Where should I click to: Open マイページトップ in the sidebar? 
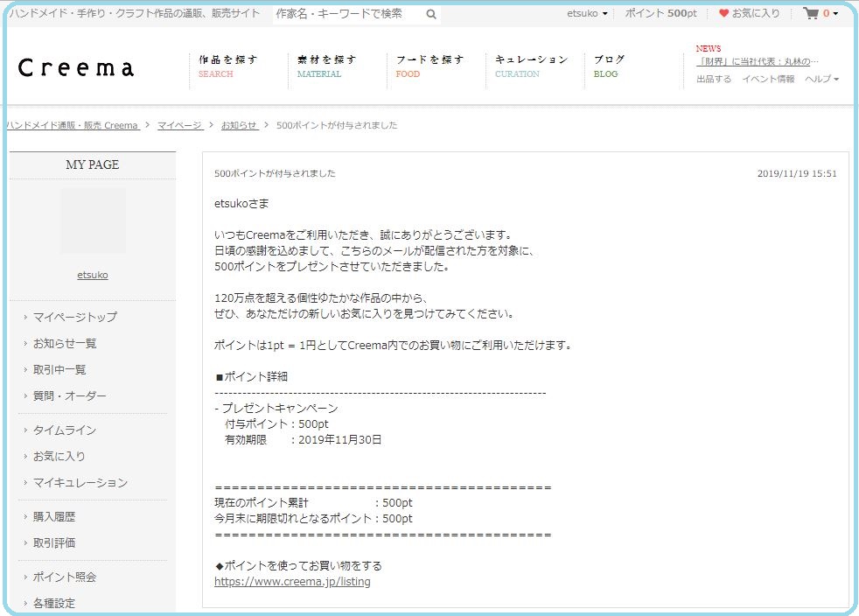pyautogui.click(x=75, y=317)
